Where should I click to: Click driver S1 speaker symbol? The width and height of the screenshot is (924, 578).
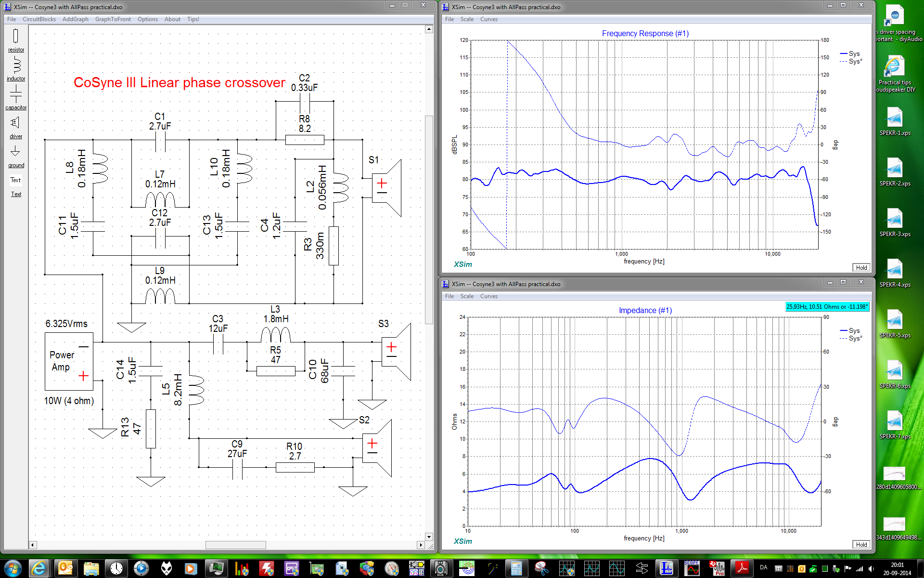pyautogui.click(x=387, y=188)
